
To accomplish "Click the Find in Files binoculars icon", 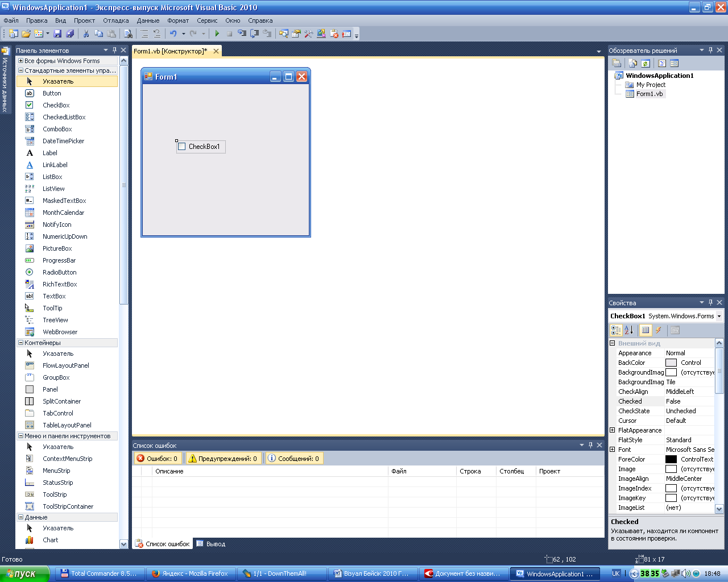I will click(128, 34).
